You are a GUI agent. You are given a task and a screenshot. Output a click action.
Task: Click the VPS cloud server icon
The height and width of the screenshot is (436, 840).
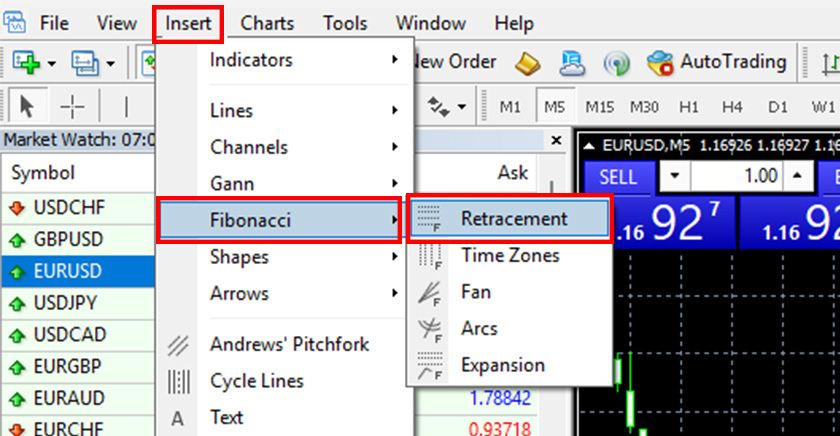[x=573, y=62]
